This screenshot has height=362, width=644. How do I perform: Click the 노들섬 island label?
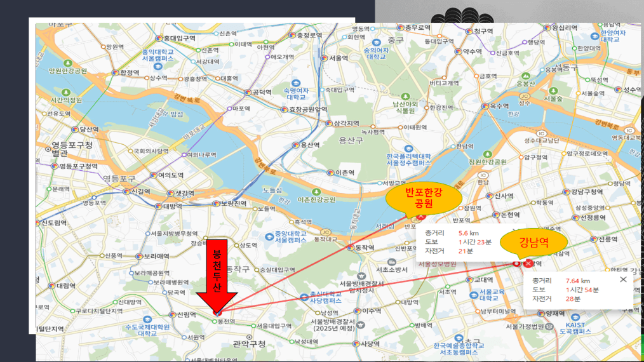click(272, 191)
